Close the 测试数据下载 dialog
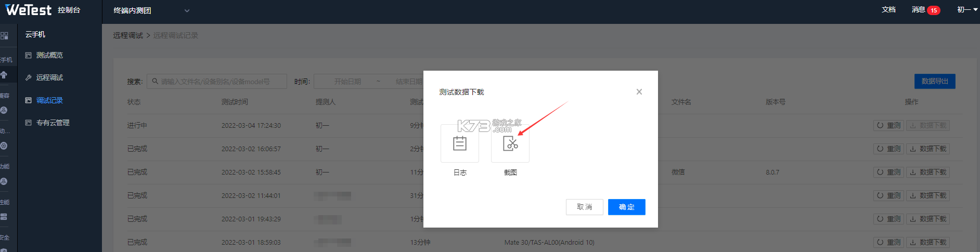 coord(639,92)
